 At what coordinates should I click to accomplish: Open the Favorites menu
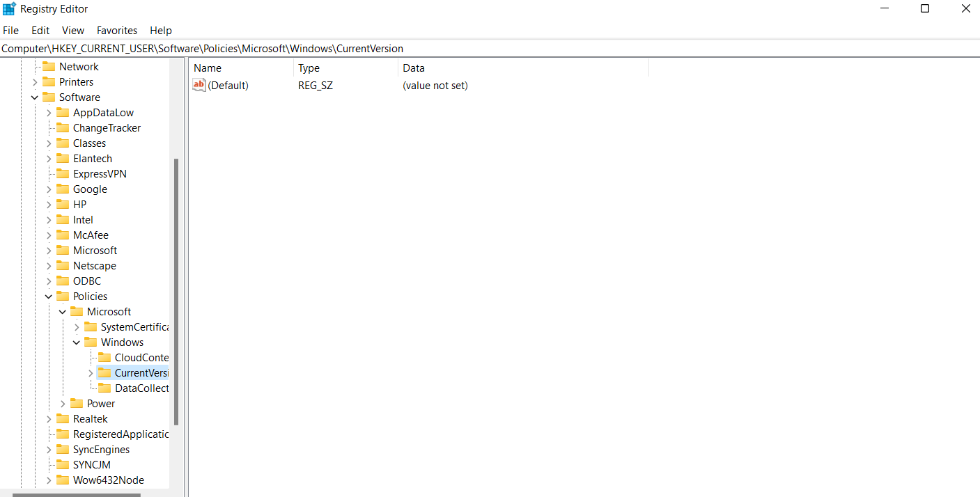pos(116,30)
